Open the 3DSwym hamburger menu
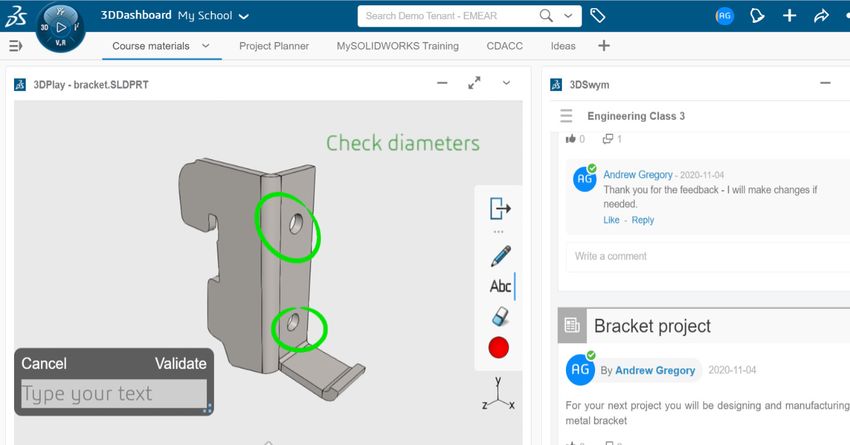 pos(566,115)
